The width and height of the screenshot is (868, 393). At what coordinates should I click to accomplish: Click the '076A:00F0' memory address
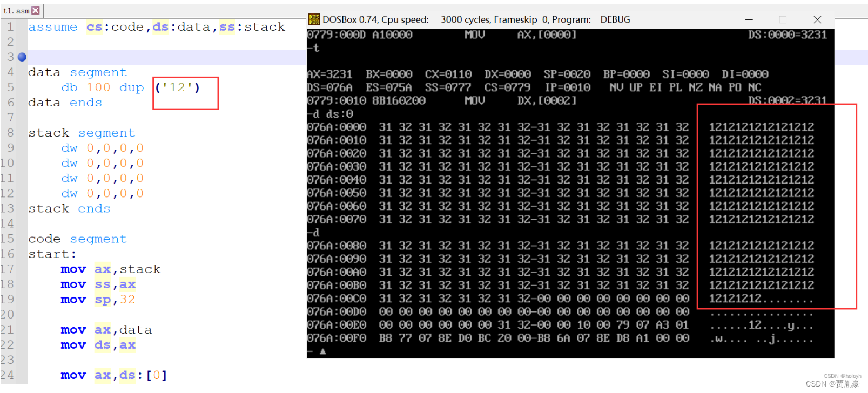pos(337,339)
